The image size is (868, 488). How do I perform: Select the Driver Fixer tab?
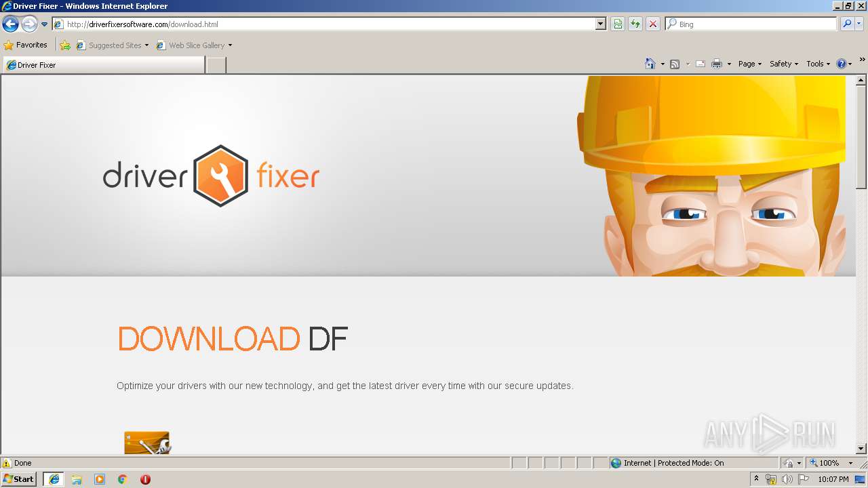(x=104, y=65)
